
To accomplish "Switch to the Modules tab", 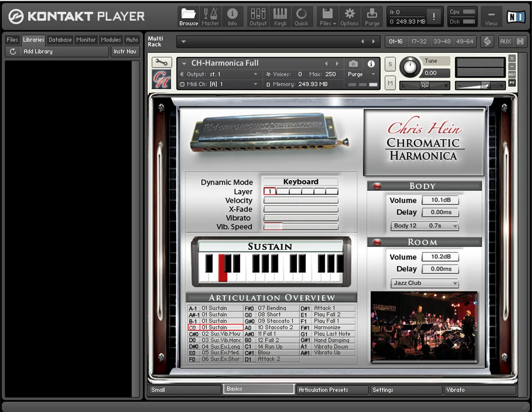I will tap(111, 40).
